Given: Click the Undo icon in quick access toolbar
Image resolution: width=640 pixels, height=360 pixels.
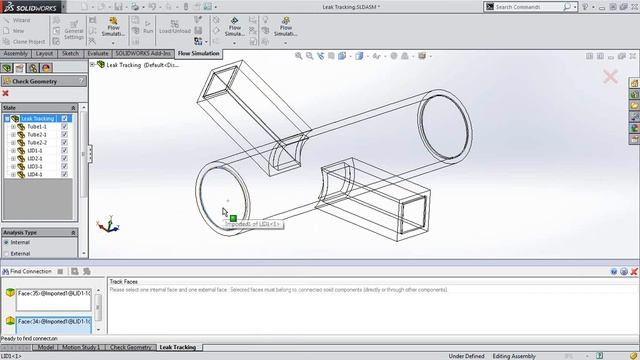Looking at the screenshot, I should (x=152, y=7).
